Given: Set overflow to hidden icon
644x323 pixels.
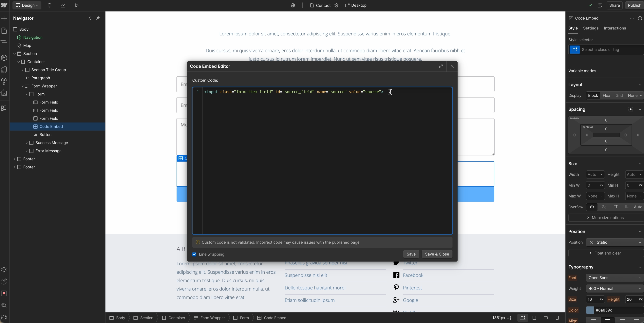Looking at the screenshot, I should point(603,207).
